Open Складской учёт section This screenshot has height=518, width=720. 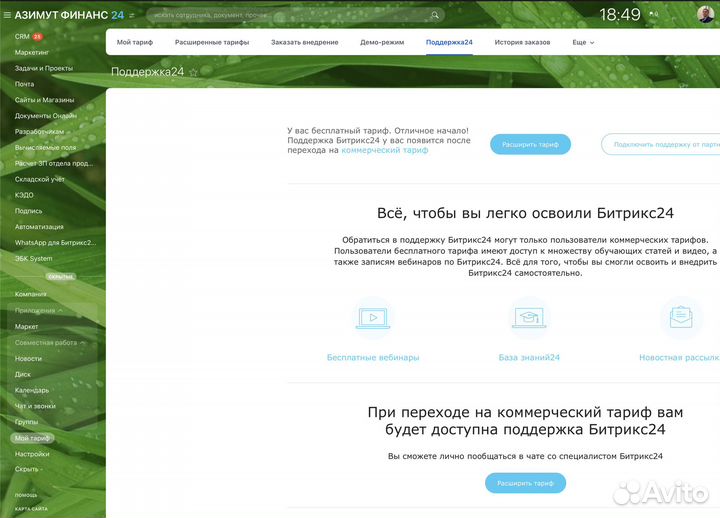(x=39, y=179)
